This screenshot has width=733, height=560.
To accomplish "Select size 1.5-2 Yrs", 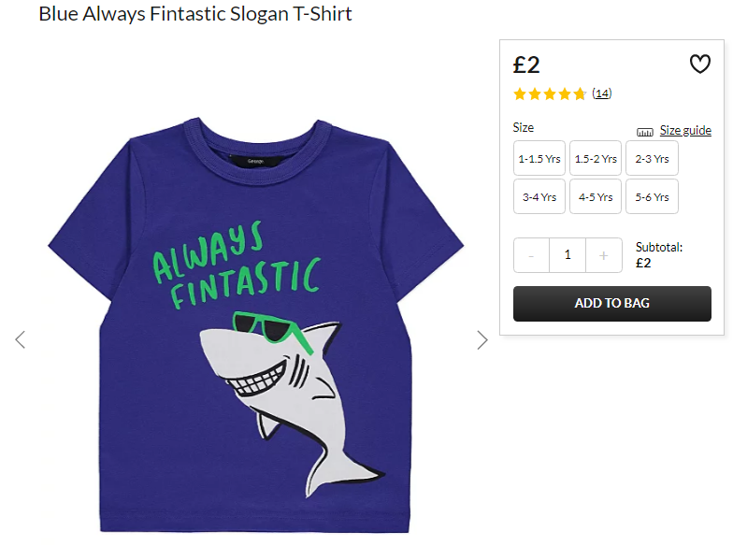I will 596,159.
